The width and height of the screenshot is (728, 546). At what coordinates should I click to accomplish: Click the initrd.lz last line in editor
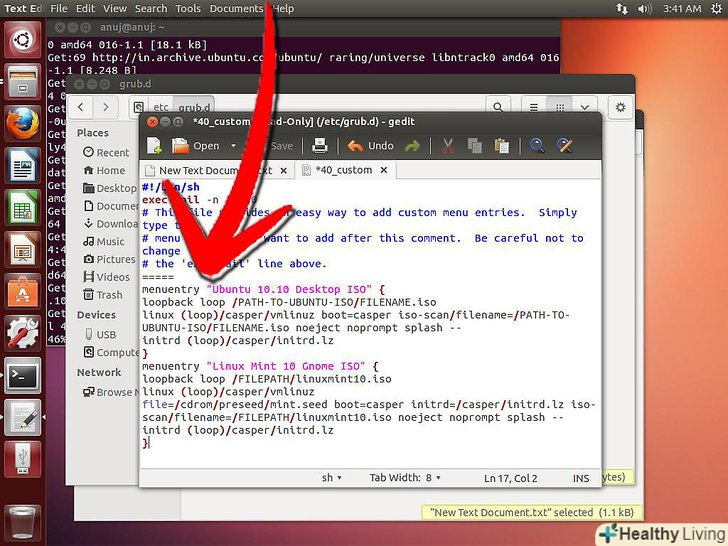pyautogui.click(x=238, y=430)
